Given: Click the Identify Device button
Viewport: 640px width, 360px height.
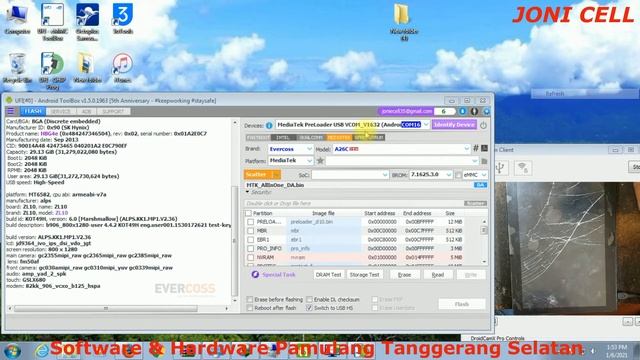Looking at the screenshot, I should click(454, 124).
